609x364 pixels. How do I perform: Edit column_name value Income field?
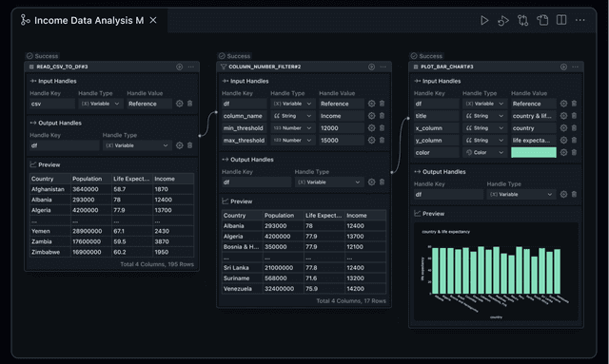342,116
